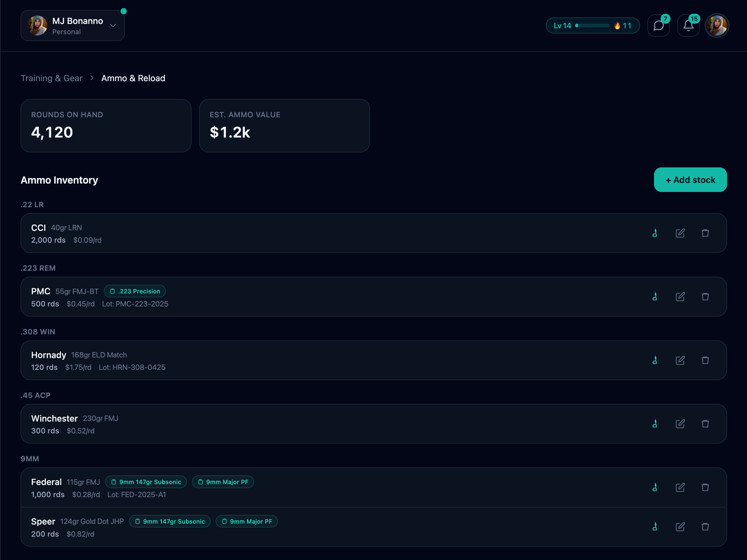Click the teal bullet icon on Hornady row

(x=655, y=360)
